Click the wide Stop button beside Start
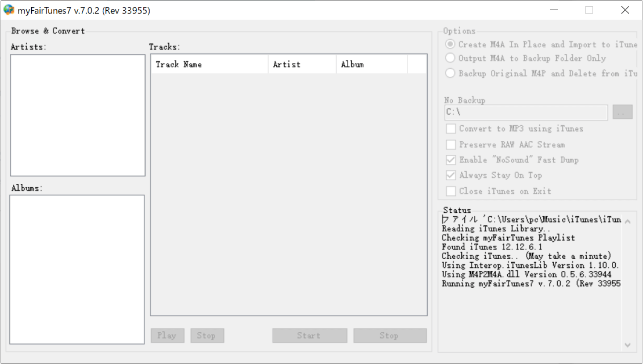Viewport: 643px width, 364px height. [x=390, y=335]
